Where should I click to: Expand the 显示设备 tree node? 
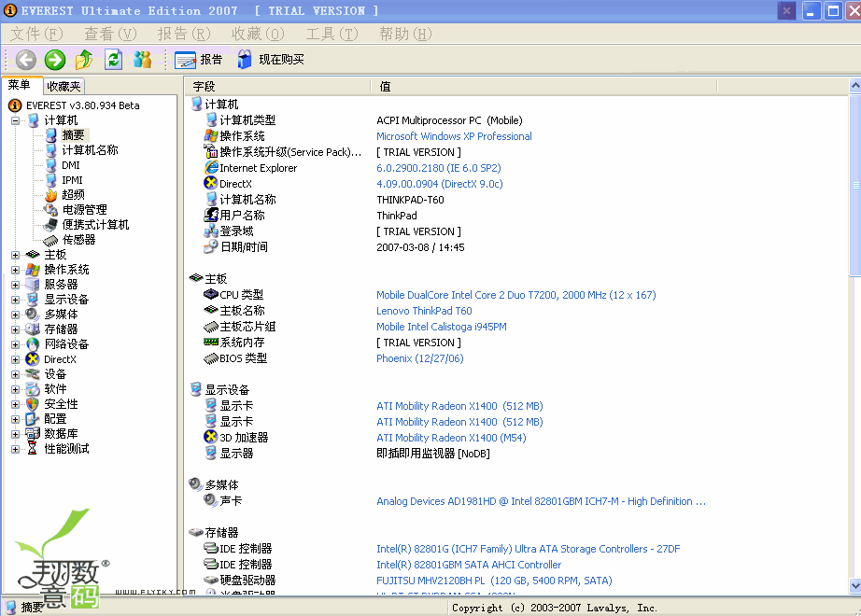click(15, 300)
